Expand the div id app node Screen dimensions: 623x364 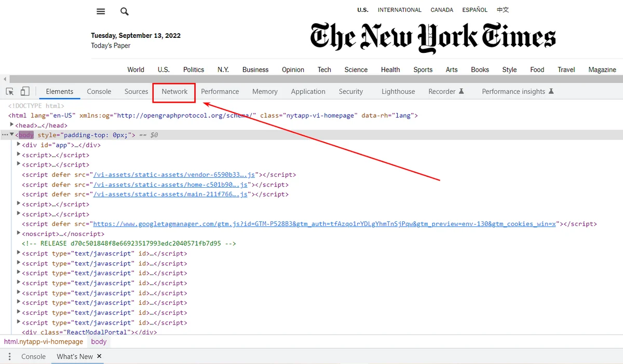19,145
